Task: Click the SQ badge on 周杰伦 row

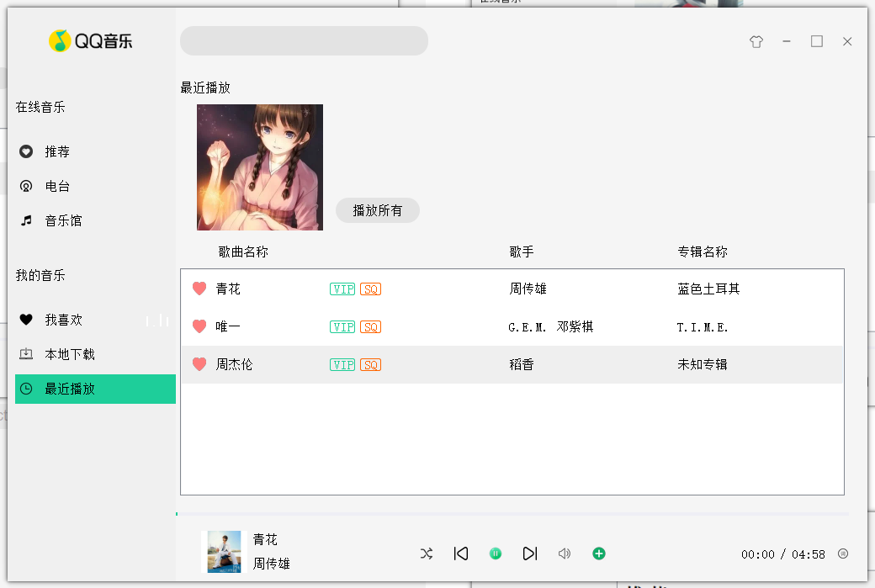Action: click(x=370, y=365)
